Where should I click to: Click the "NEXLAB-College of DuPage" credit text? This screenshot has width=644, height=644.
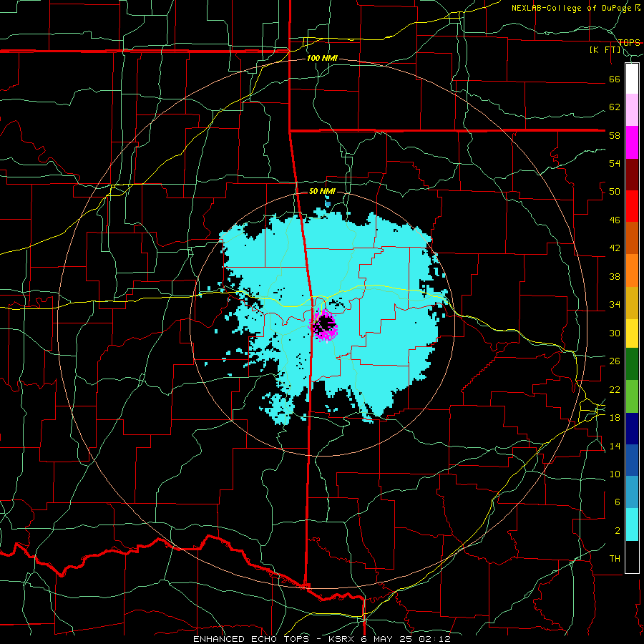570,8
